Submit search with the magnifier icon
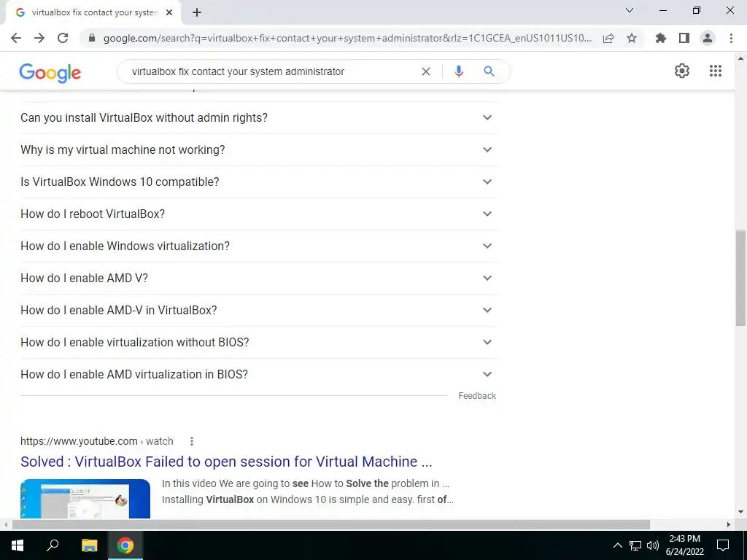The image size is (747, 560). pyautogui.click(x=489, y=71)
